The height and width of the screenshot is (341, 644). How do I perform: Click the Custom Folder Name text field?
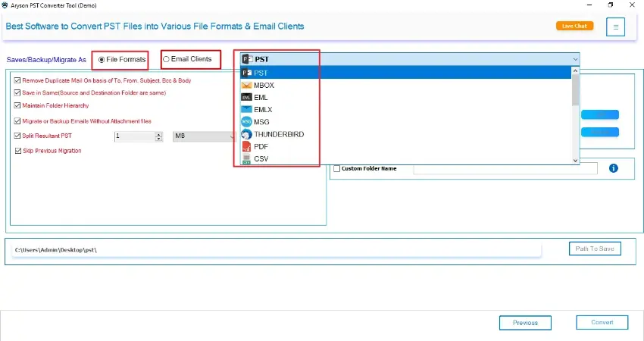coord(505,168)
